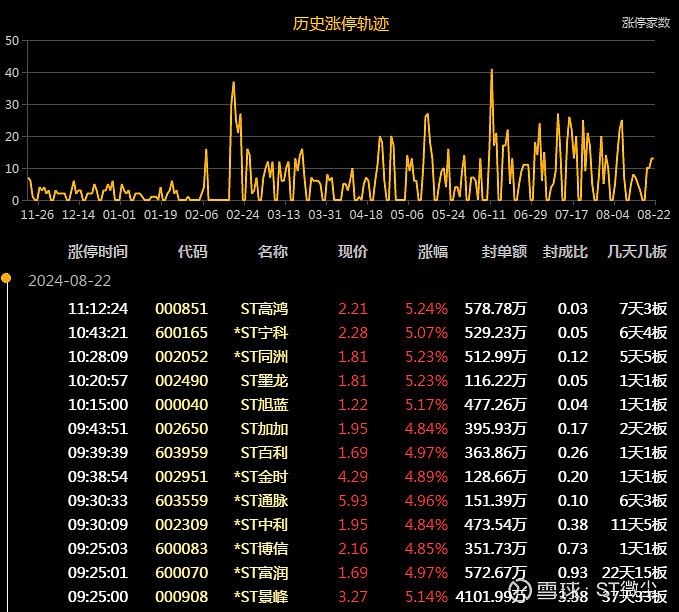Sort the table by 涨停时间 column
The image size is (679, 612).
pyautogui.click(x=98, y=251)
